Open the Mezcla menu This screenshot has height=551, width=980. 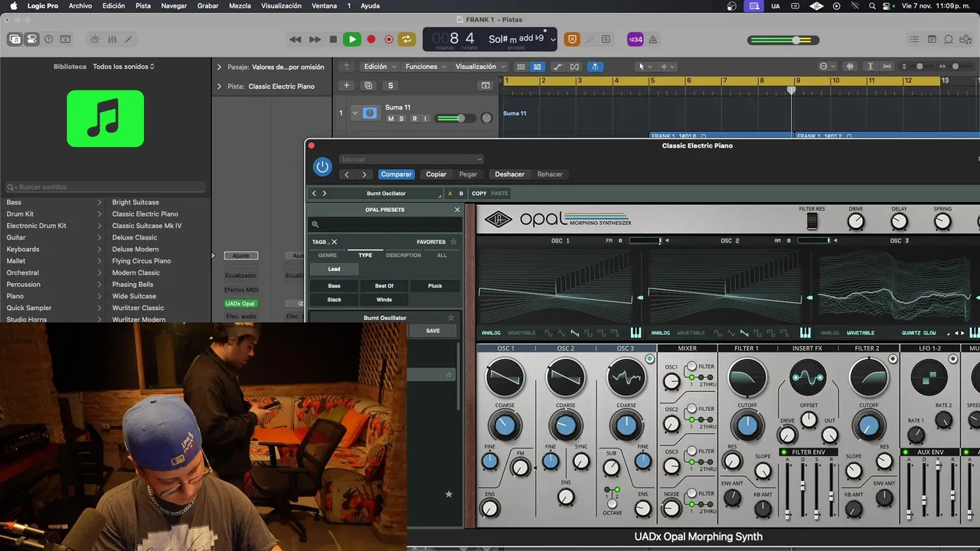coord(240,5)
